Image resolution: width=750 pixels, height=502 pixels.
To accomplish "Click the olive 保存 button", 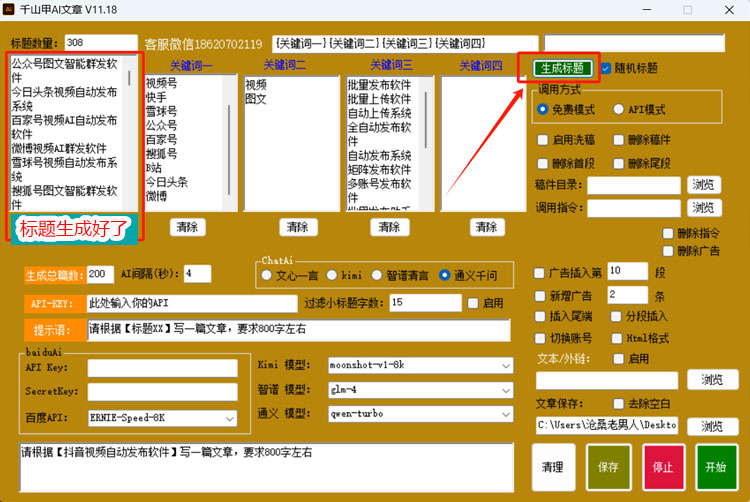I will click(x=608, y=467).
